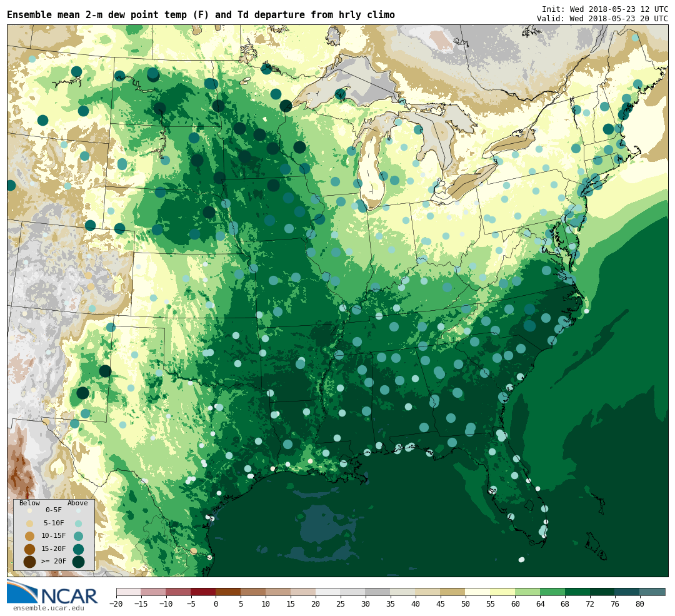Click the above-climo 0-5F tiny pale dot
675x616 pixels.
point(78,510)
